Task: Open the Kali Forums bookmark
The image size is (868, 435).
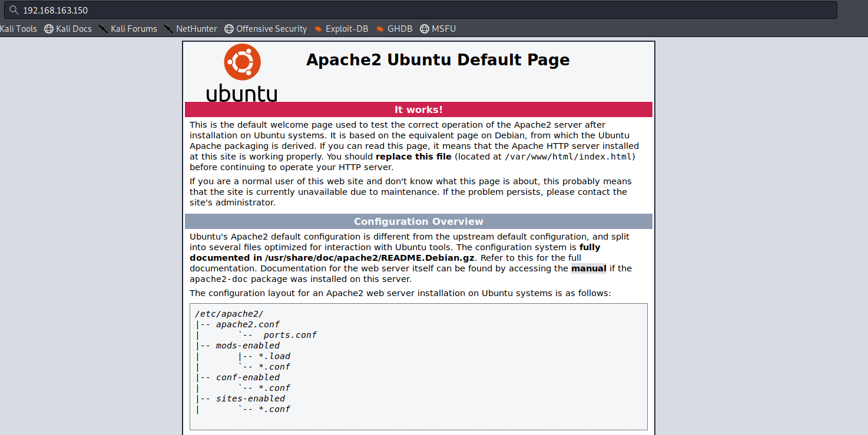Action: 128,28
